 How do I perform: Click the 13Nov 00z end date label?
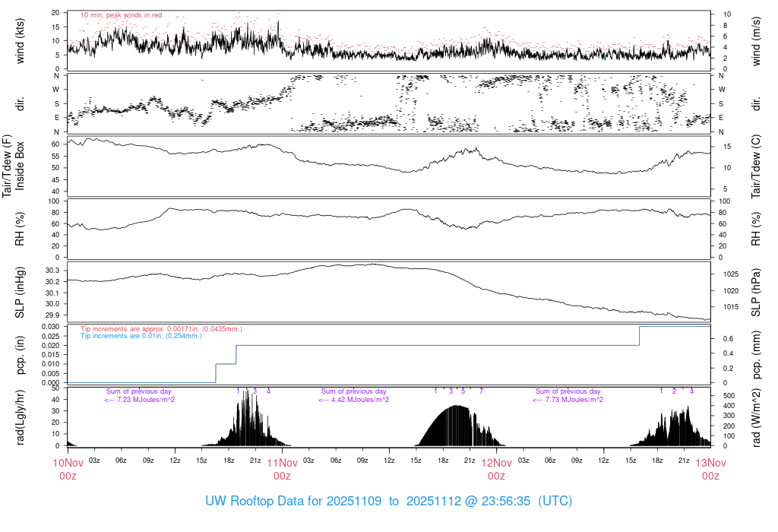710,468
